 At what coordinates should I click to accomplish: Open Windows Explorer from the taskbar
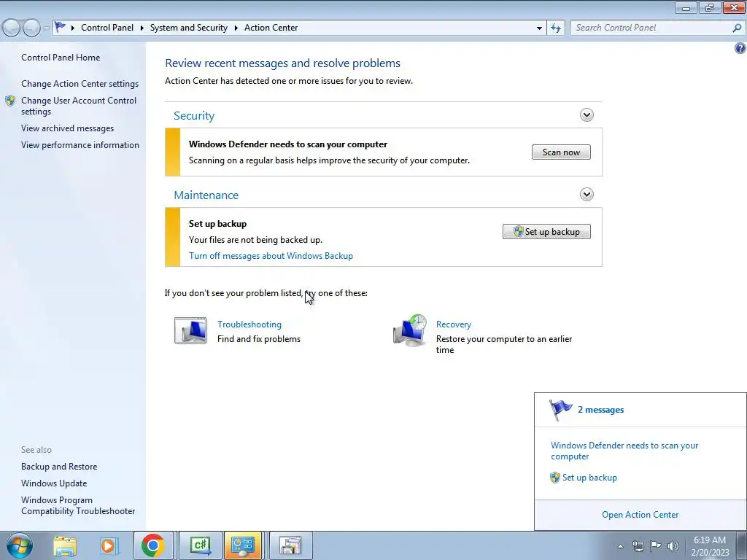point(65,545)
